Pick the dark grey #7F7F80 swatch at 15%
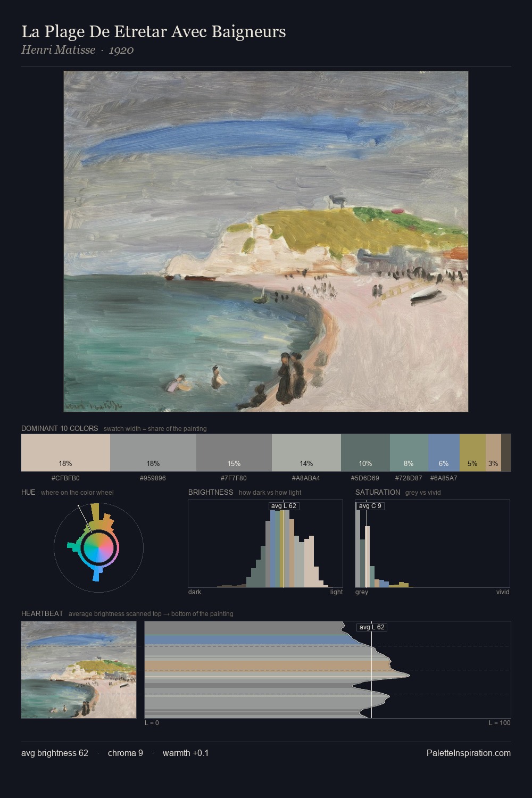The width and height of the screenshot is (532, 798). (x=234, y=453)
